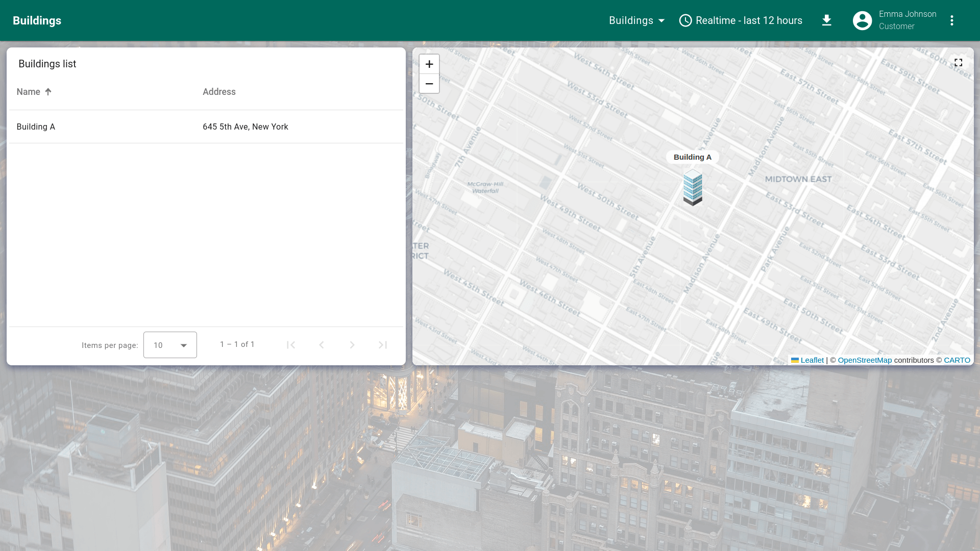The width and height of the screenshot is (980, 551).
Task: Open the items per page dropdown
Action: click(170, 345)
